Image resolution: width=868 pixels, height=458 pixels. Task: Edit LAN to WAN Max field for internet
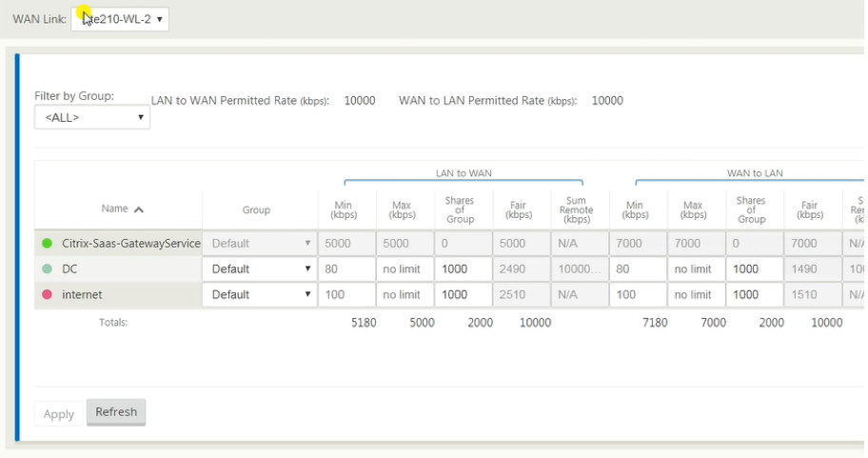click(x=405, y=294)
